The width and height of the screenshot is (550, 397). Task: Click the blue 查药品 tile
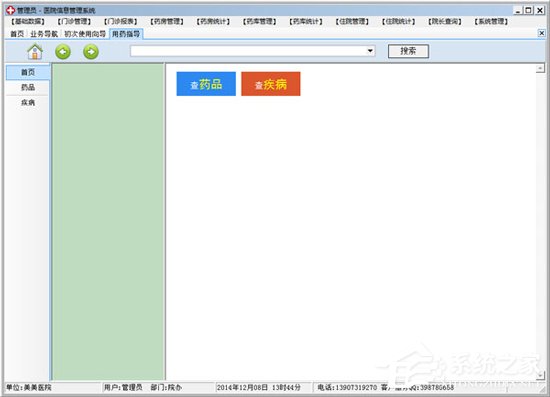(x=206, y=84)
